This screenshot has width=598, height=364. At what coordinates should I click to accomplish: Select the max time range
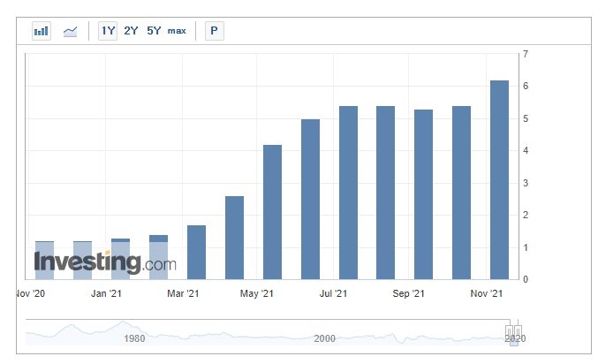pos(177,31)
